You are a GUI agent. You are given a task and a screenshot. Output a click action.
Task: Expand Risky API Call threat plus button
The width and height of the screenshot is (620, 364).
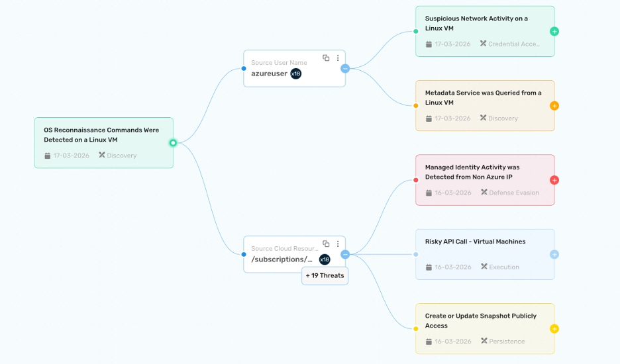(x=554, y=255)
